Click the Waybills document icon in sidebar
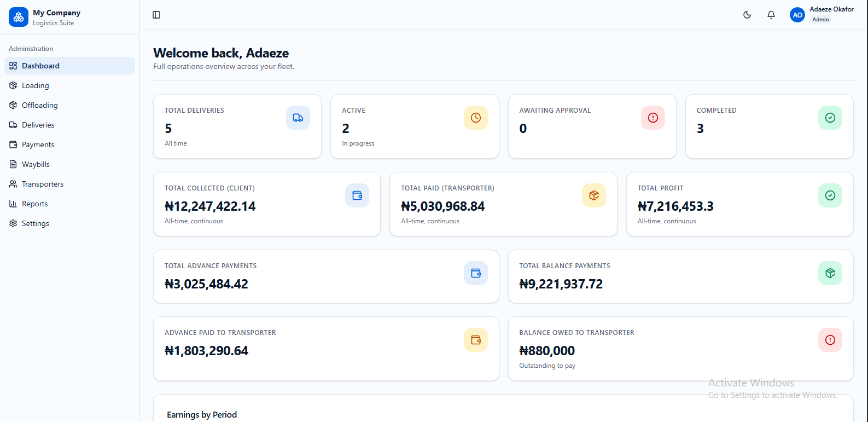Screen dimensions: 868x422 (x=13, y=164)
